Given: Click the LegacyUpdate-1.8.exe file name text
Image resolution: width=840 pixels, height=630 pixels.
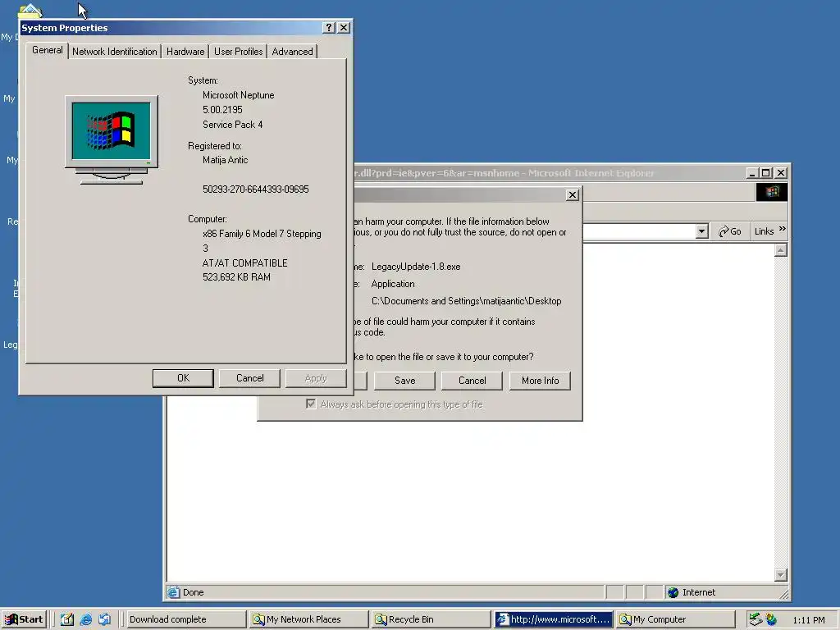Looking at the screenshot, I should (416, 267).
